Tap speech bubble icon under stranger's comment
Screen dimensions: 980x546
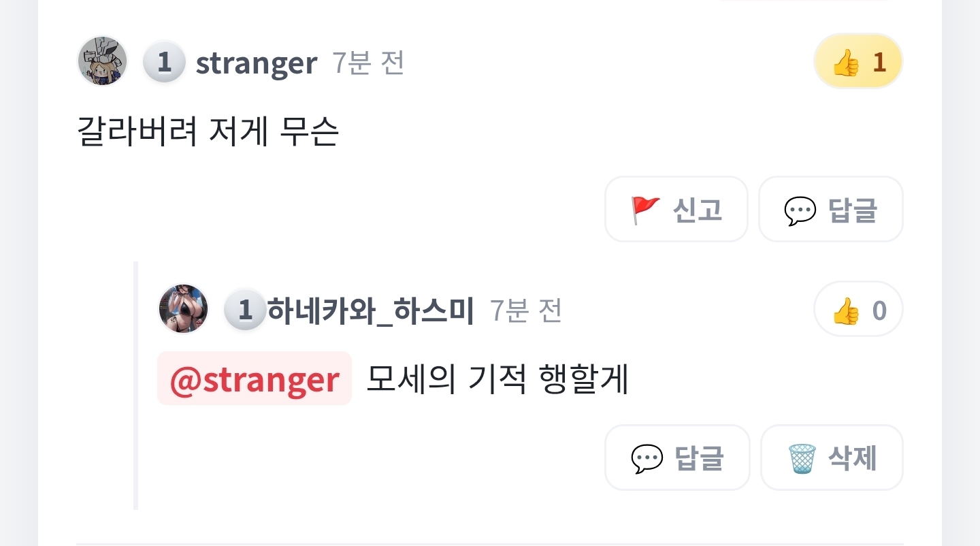click(x=800, y=210)
